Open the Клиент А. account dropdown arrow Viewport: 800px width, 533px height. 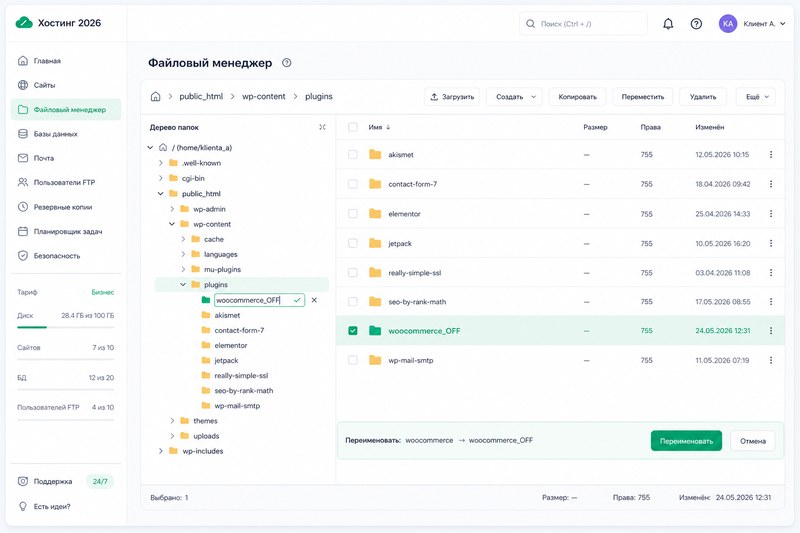pos(783,24)
